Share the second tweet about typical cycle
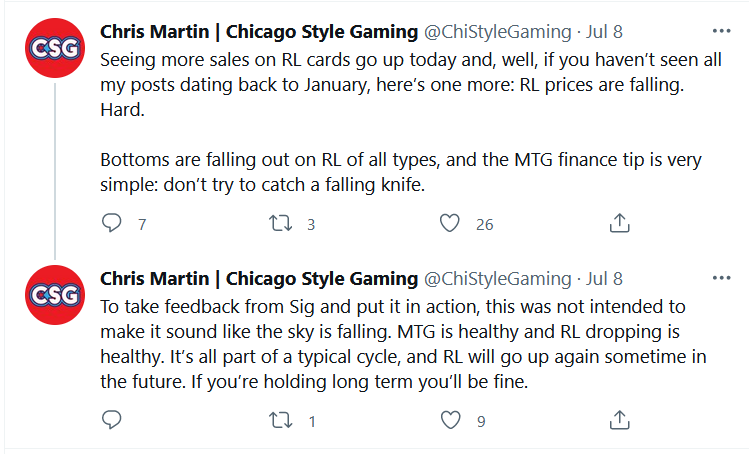 pos(619,419)
